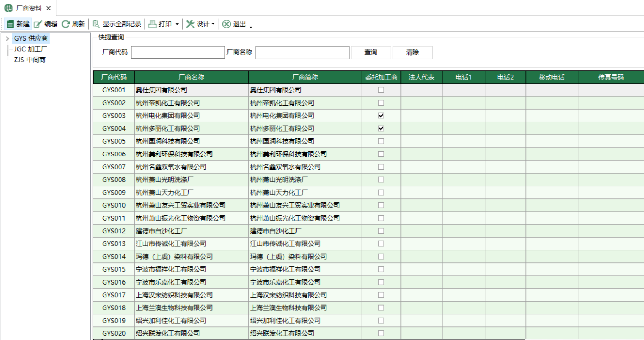Image resolution: width=644 pixels, height=340 pixels.
Task: Toggle 委托加工商 checkbox for GYS010
Action: pos(381,205)
